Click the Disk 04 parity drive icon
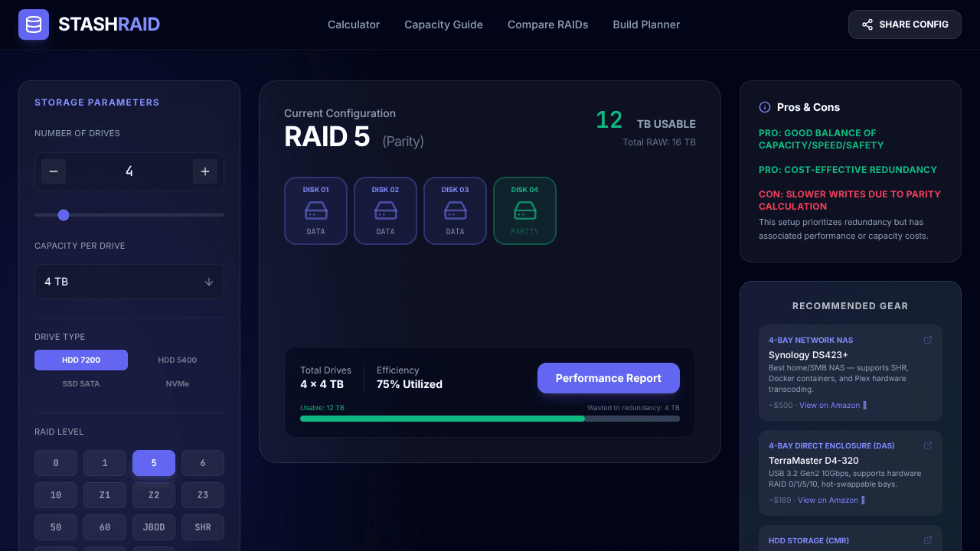This screenshot has width=980, height=551. [x=524, y=210]
